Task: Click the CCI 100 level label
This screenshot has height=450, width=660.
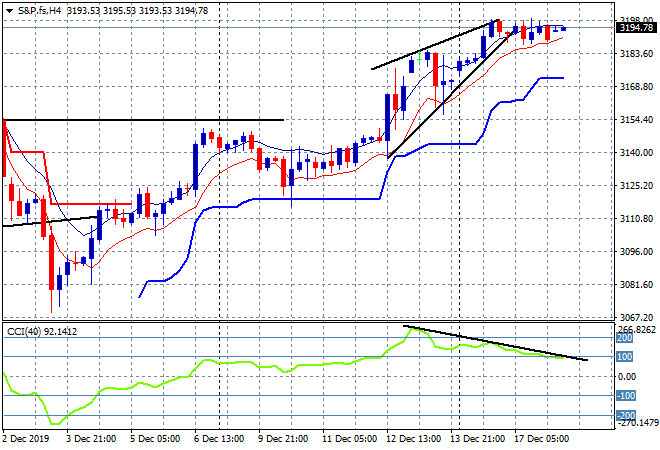Action: click(x=625, y=357)
